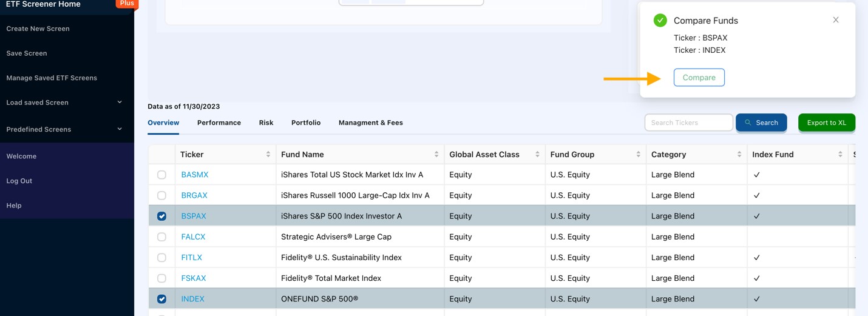Open FSKAX ticker link

click(194, 278)
